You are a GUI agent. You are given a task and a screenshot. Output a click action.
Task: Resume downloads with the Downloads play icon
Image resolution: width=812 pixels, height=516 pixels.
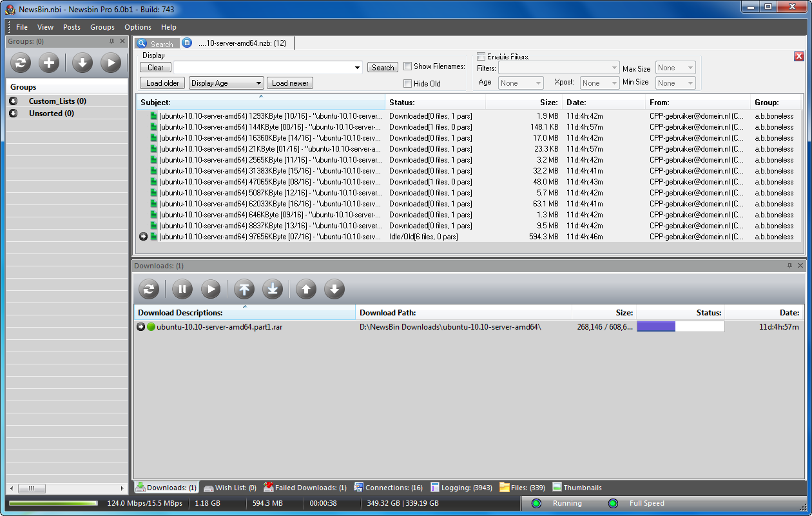coord(211,289)
